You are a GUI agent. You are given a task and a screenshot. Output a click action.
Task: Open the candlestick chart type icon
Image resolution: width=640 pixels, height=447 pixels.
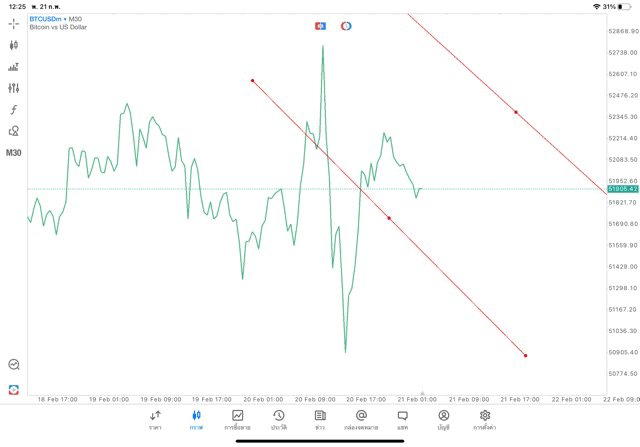(x=14, y=45)
